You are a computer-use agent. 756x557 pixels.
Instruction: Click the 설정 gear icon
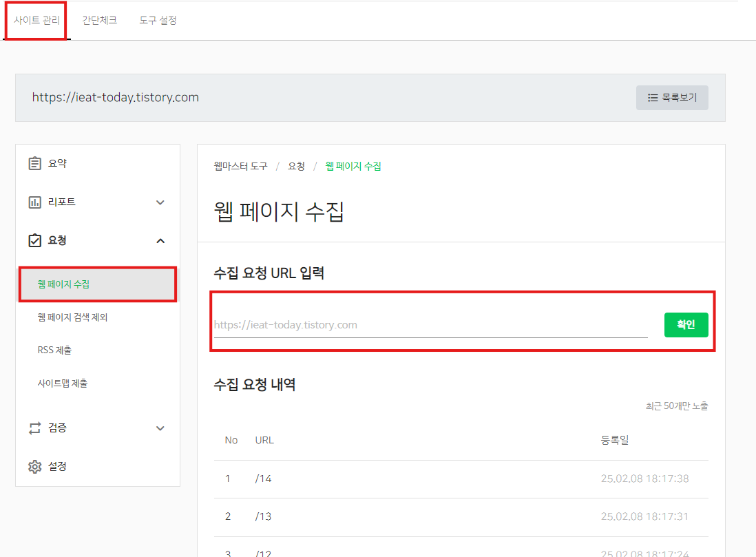coord(34,466)
